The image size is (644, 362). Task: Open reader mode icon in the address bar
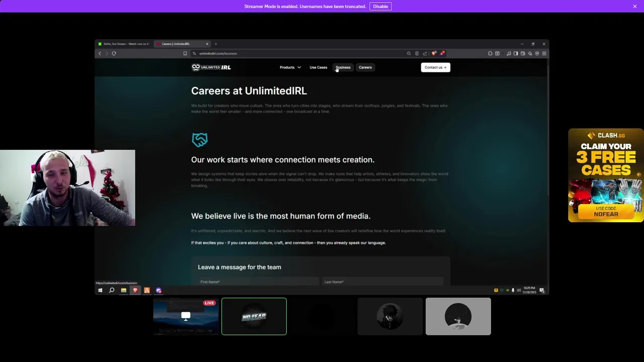click(417, 53)
